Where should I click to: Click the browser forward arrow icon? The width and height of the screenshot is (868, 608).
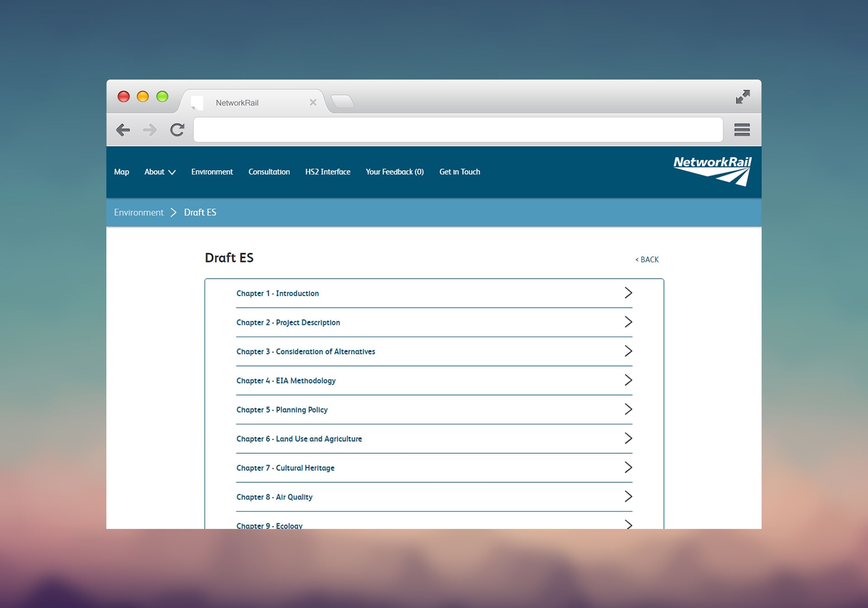[x=150, y=130]
